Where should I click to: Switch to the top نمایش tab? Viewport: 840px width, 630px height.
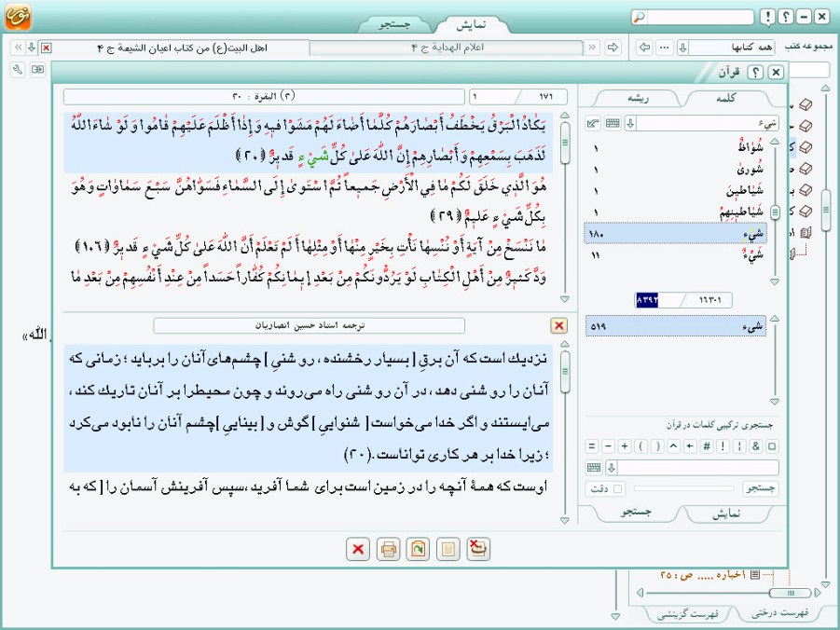tap(471, 24)
